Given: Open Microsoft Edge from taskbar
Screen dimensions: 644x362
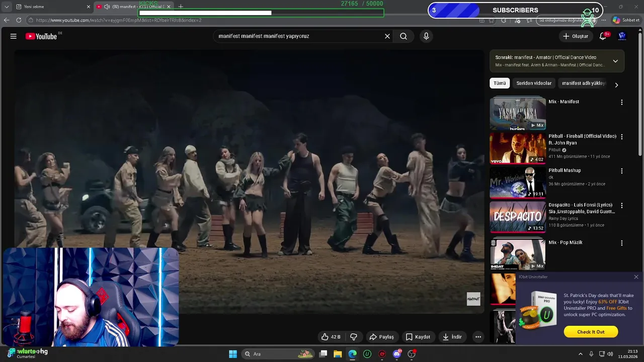Looking at the screenshot, I should point(353,354).
